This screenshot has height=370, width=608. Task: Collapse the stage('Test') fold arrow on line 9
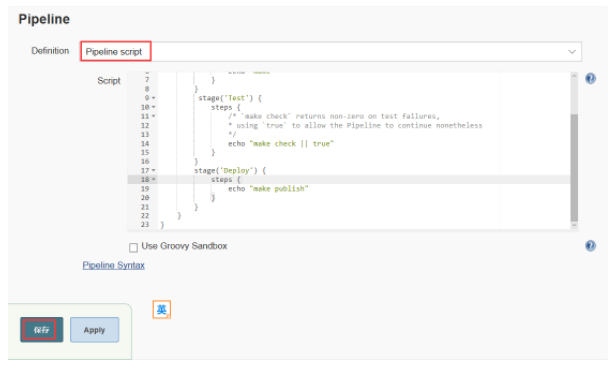154,98
